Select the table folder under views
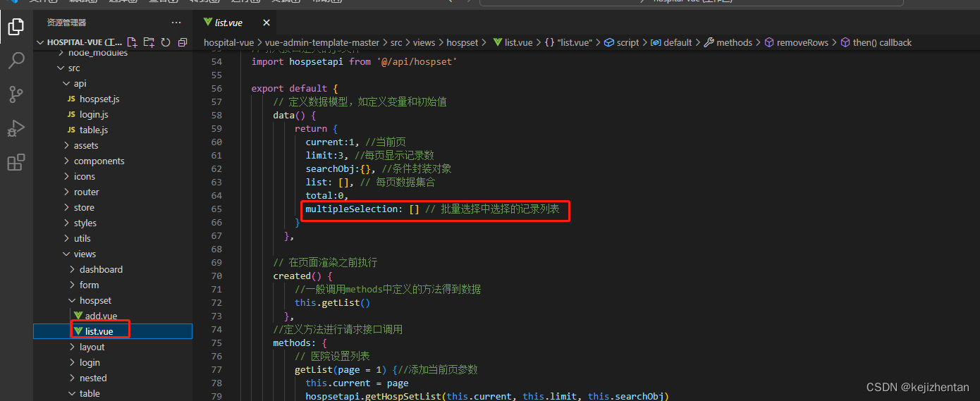The width and height of the screenshot is (980, 401). pos(90,394)
